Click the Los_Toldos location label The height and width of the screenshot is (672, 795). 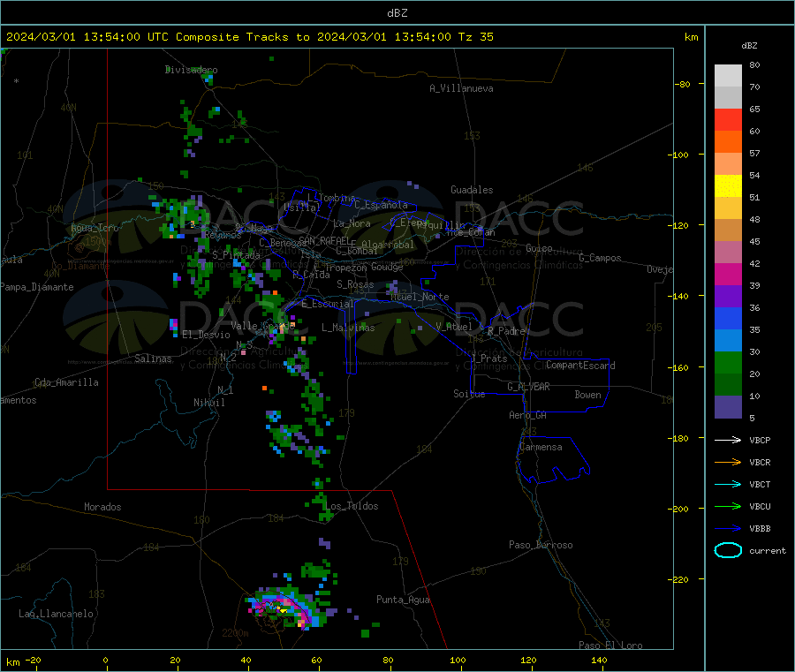(x=352, y=506)
